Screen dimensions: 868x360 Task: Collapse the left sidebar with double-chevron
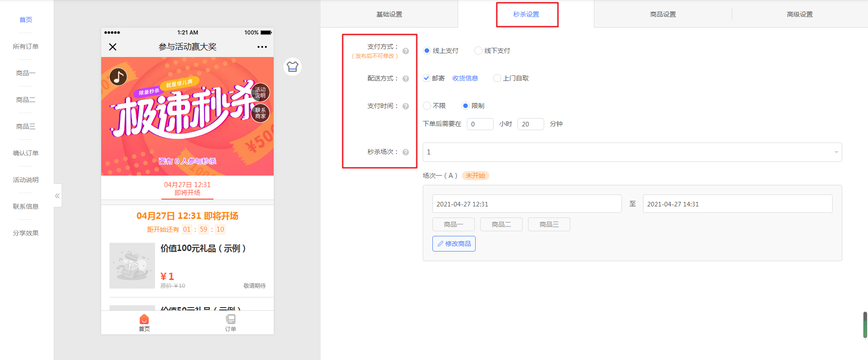click(x=57, y=196)
